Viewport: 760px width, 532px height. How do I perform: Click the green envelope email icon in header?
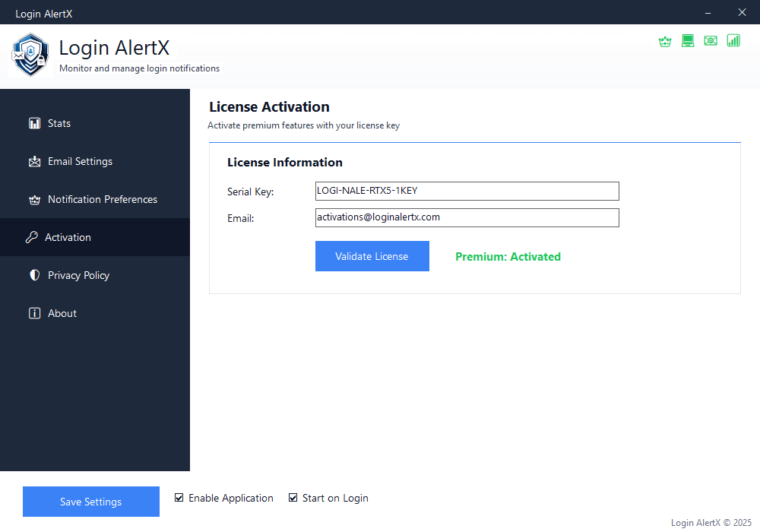[710, 41]
